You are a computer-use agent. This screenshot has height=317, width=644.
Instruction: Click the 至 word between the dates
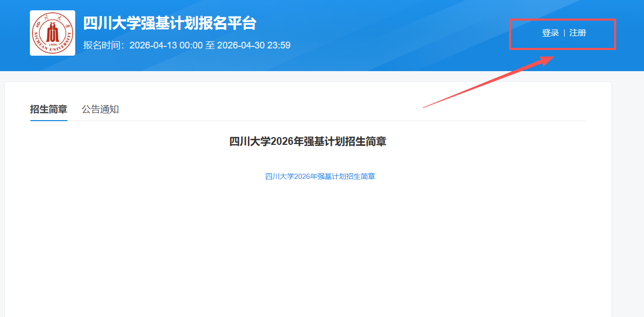[210, 45]
